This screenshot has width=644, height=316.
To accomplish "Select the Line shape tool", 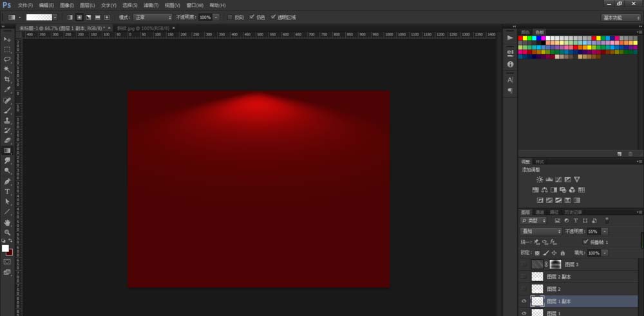I will (x=7, y=212).
